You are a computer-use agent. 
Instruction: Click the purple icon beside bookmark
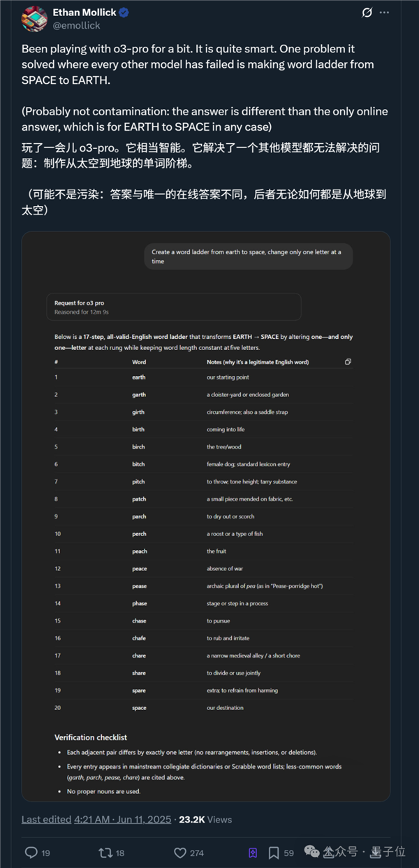[253, 852]
